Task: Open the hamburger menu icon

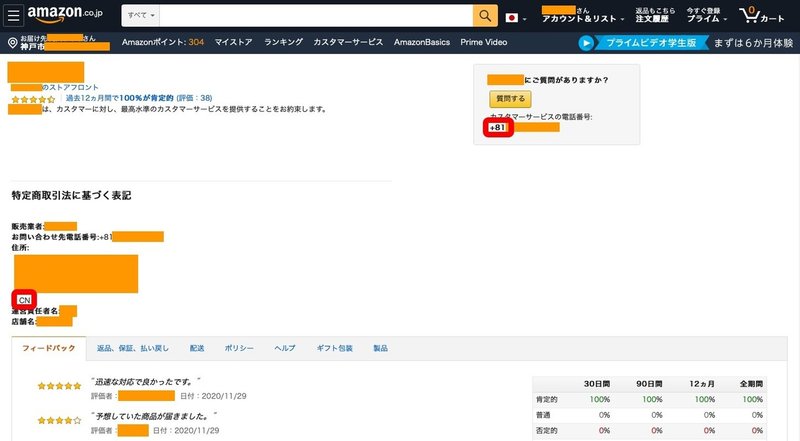Action: tap(13, 16)
